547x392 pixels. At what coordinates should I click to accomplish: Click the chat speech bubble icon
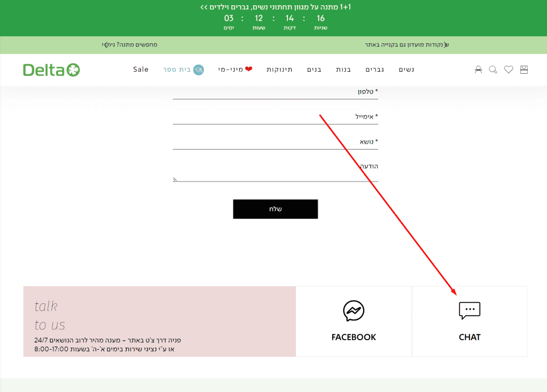tap(470, 311)
